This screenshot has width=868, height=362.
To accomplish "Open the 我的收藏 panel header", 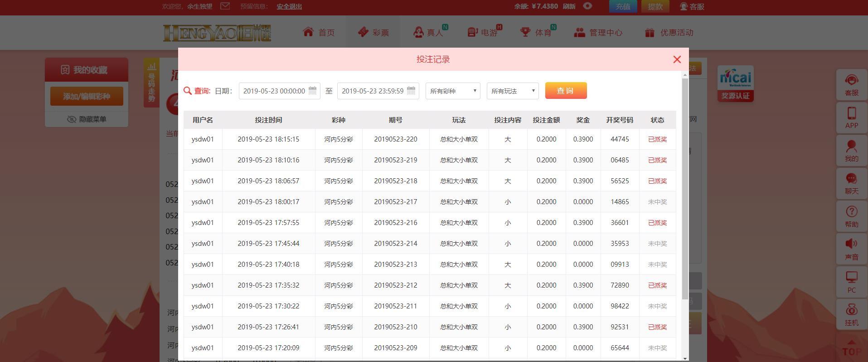I will pos(87,70).
